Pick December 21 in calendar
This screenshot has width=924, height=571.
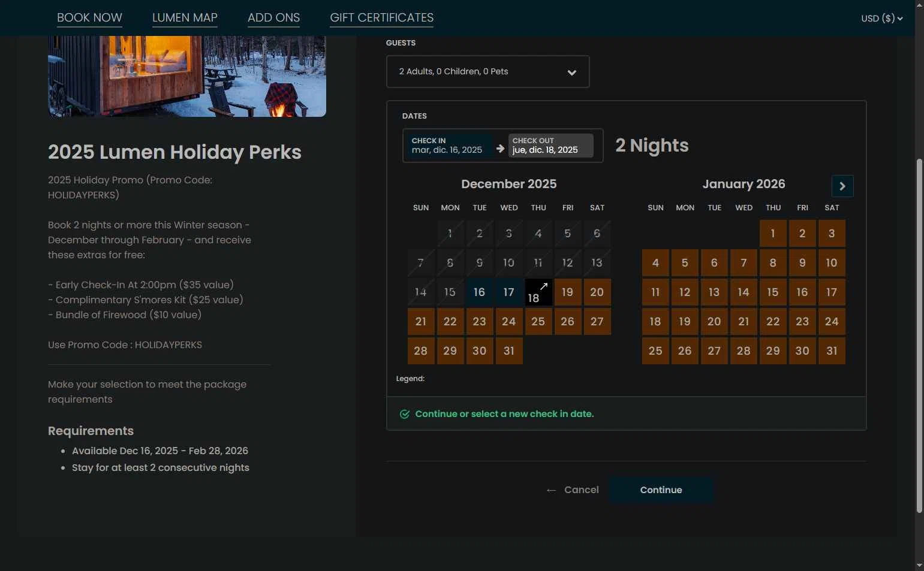421,322
